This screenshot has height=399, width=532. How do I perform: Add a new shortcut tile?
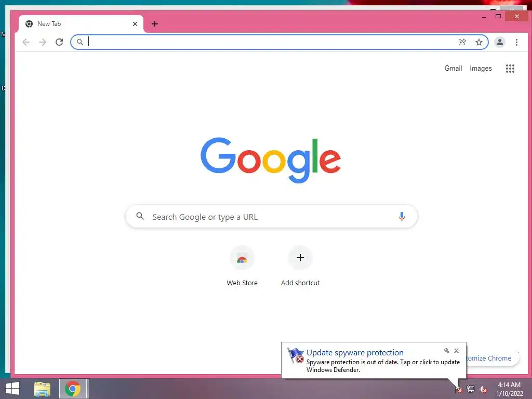(x=300, y=267)
